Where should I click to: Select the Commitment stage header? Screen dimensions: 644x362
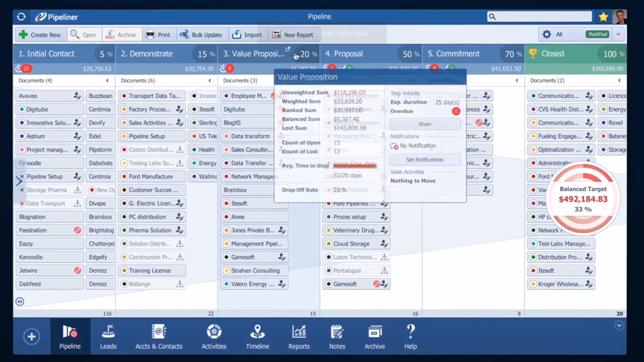pyautogui.click(x=473, y=54)
